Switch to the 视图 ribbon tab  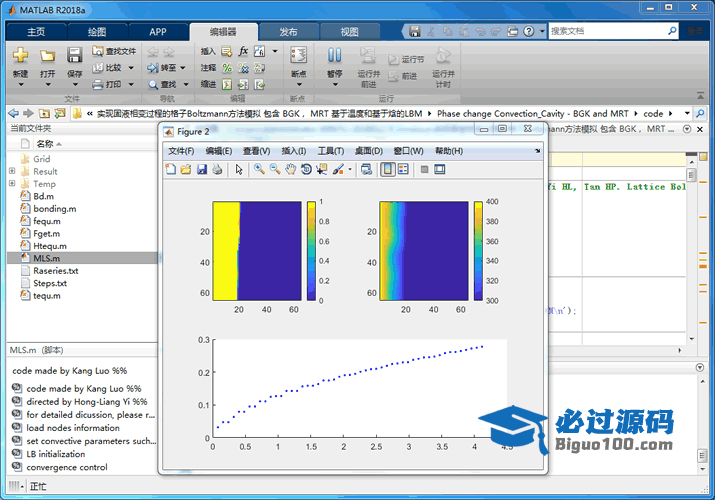tap(350, 32)
